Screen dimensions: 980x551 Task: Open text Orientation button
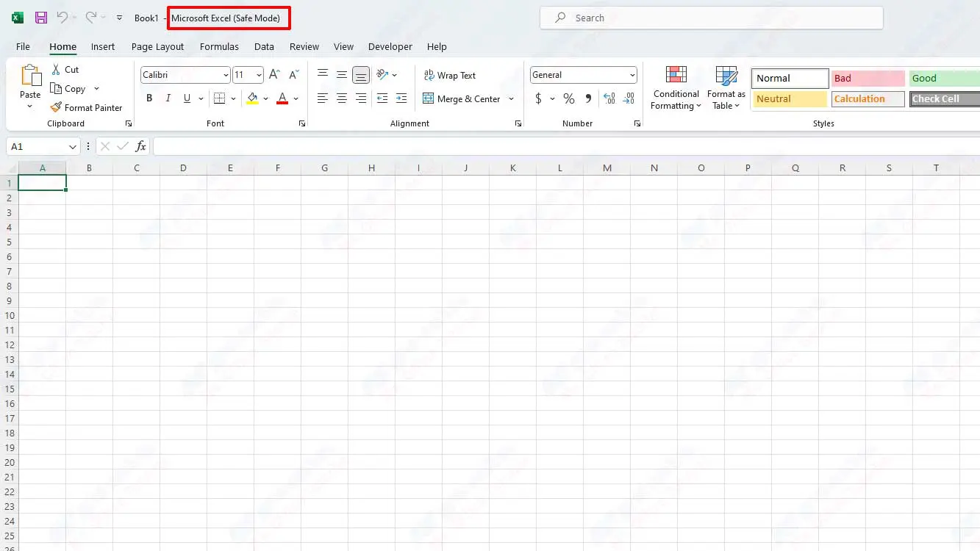382,74
